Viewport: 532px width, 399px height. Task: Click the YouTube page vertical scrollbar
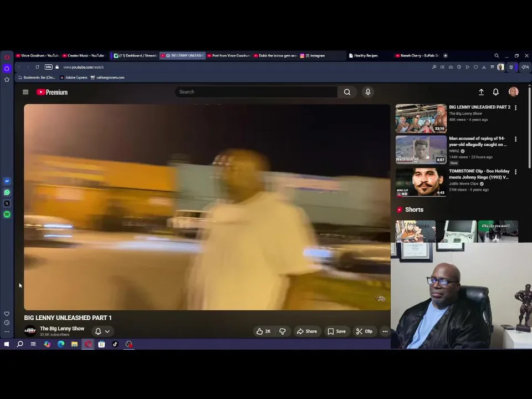[529, 127]
